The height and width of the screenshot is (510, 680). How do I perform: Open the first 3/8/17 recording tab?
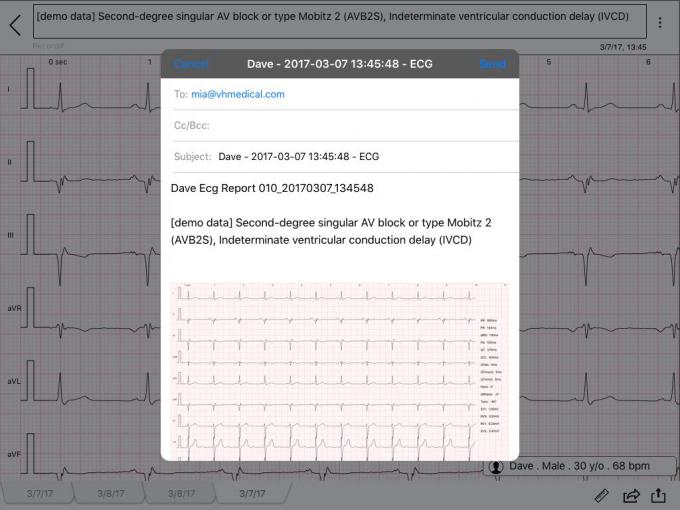(x=111, y=494)
